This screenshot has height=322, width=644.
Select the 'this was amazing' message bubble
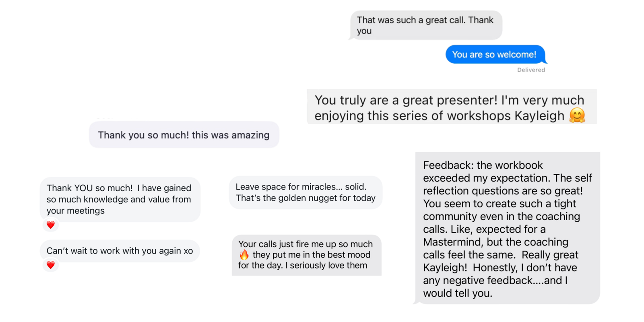[x=184, y=135]
